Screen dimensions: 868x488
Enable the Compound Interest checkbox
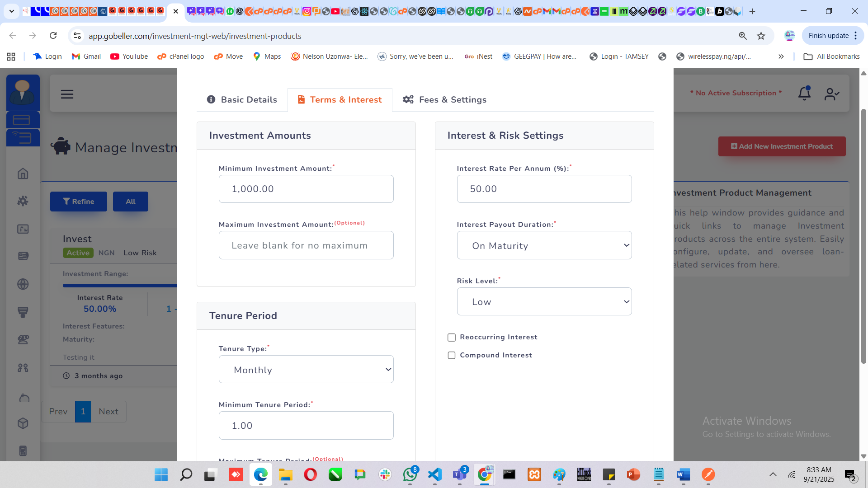[x=451, y=356]
